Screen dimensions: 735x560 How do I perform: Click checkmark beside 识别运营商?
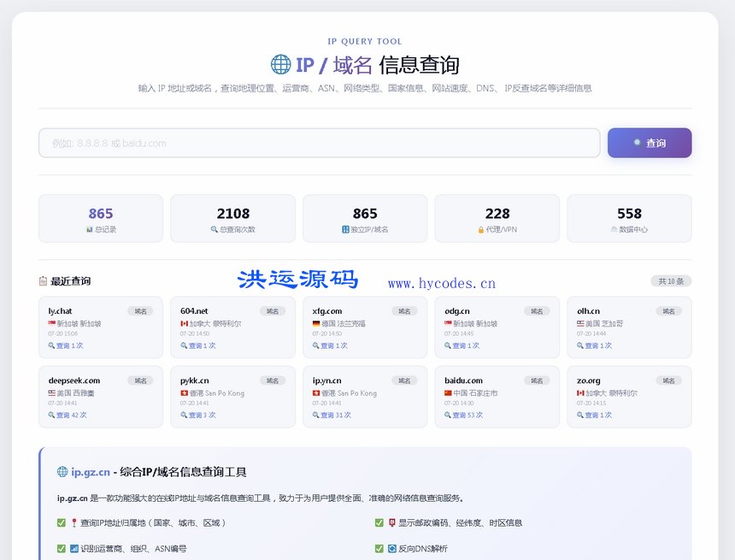(x=62, y=548)
